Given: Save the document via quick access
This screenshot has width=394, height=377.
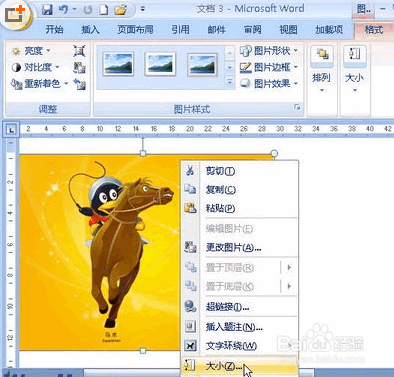Looking at the screenshot, I should tap(47, 9).
